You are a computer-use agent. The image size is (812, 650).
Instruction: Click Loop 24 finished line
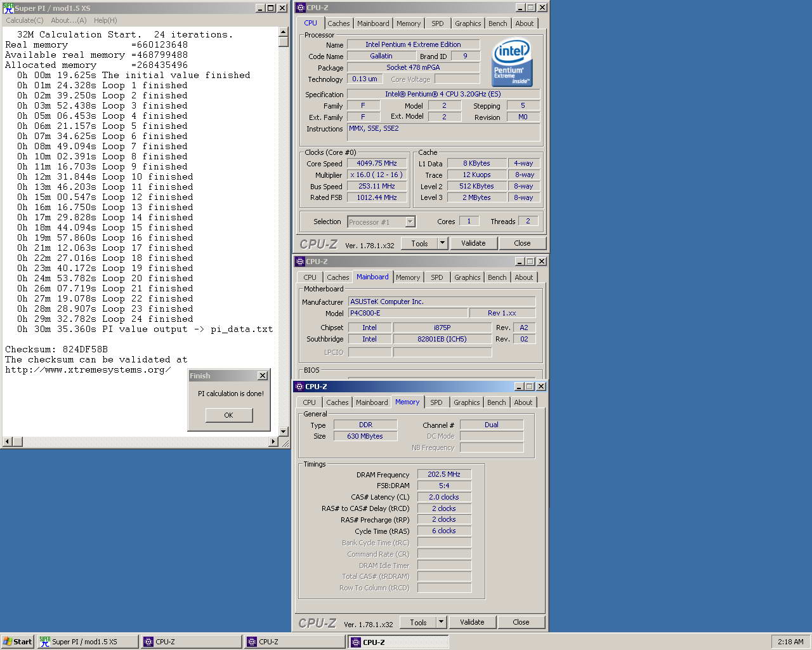coord(105,319)
